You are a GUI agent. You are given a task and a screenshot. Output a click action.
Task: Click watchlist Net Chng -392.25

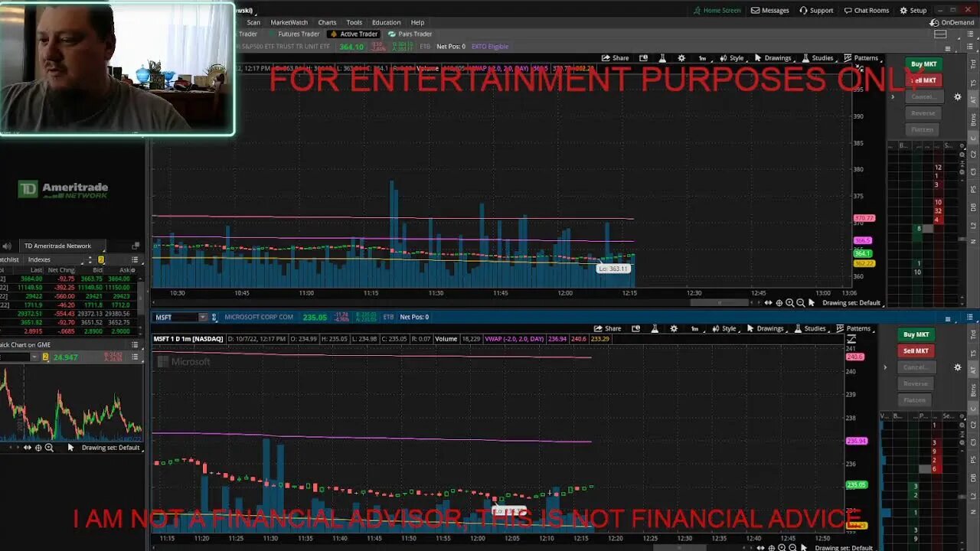tap(64, 287)
